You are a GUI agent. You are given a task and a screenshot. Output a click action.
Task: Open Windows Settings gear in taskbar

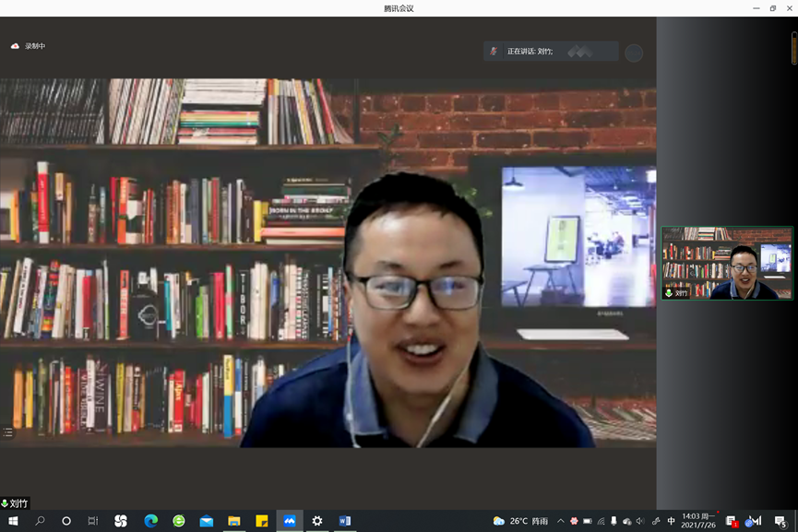(317, 521)
